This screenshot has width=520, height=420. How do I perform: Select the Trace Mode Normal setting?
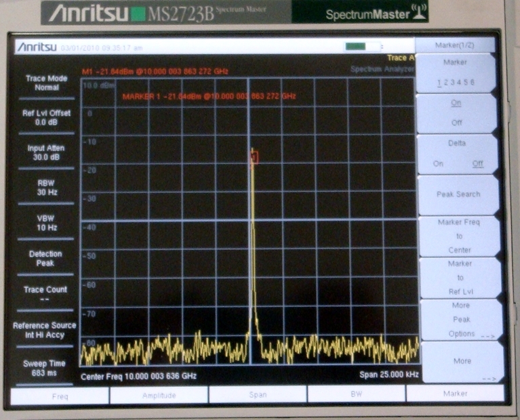click(47, 83)
